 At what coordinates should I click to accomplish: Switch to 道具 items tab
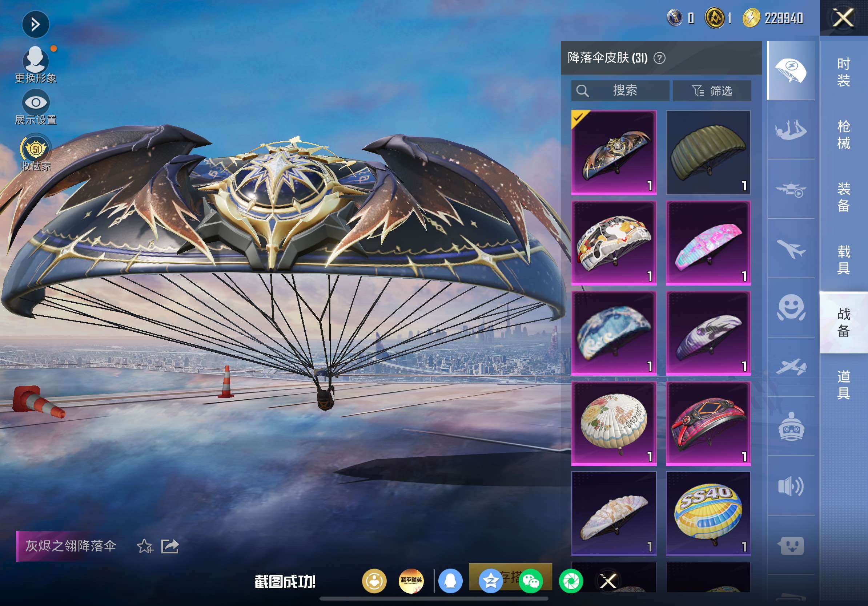click(844, 385)
